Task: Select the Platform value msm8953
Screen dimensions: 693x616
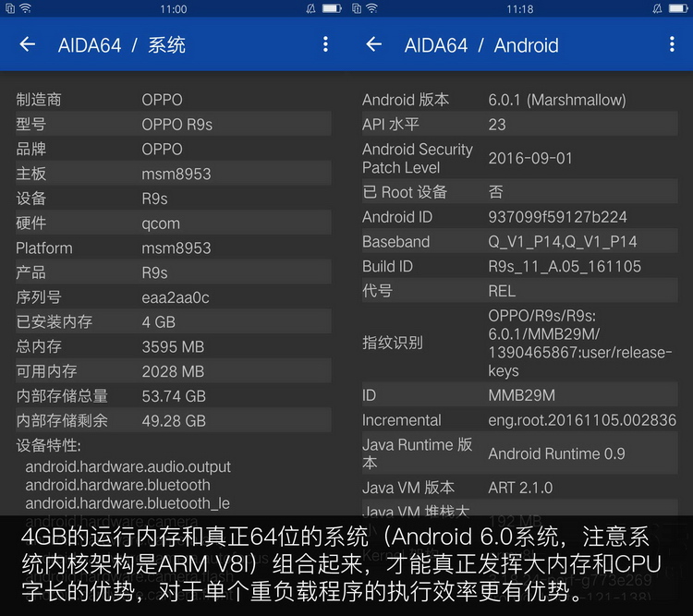Action: coord(176,248)
